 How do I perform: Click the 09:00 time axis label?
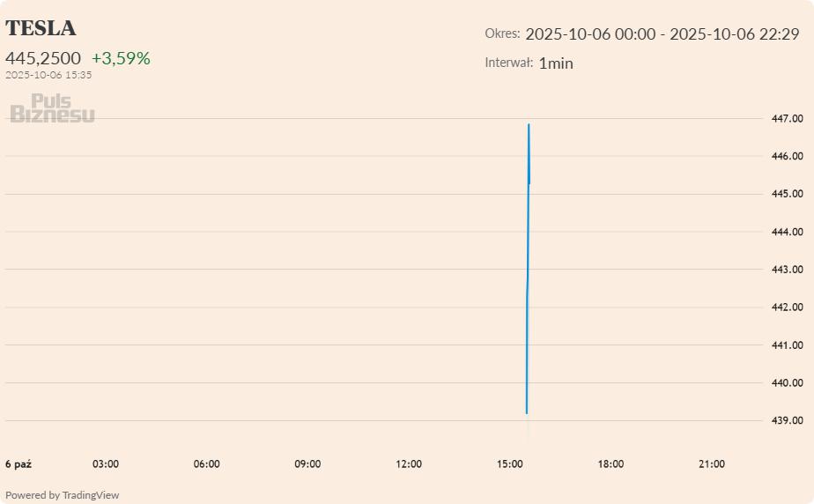click(307, 464)
